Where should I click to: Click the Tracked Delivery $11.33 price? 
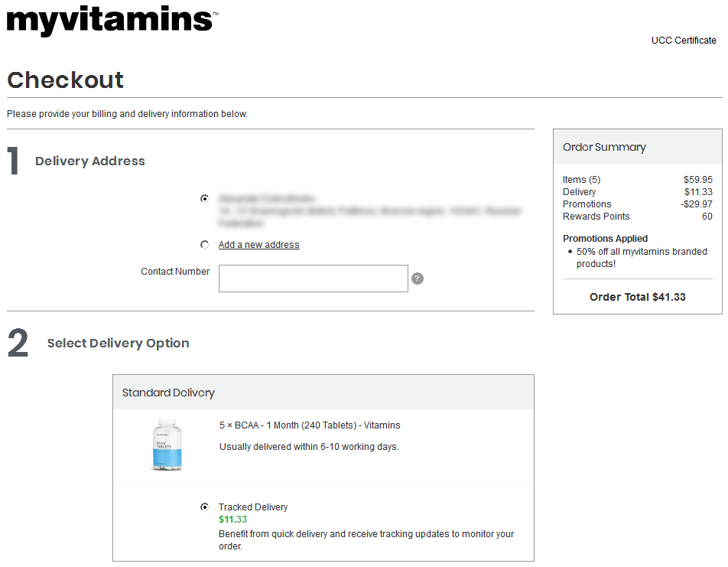point(232,520)
